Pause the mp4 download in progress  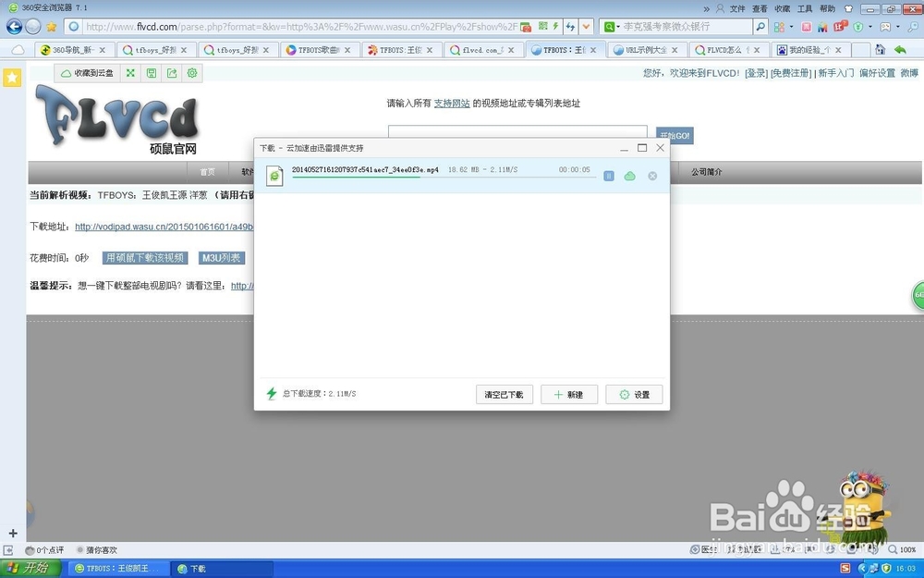tap(609, 176)
